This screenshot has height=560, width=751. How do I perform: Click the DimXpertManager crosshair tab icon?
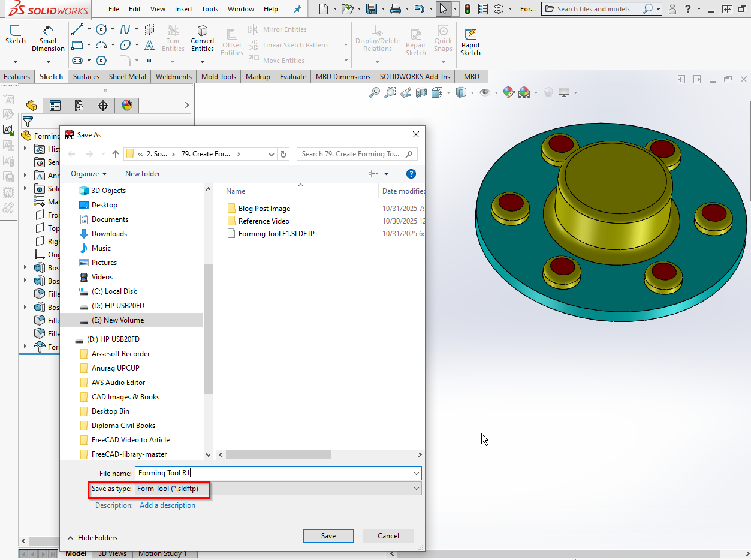coord(103,106)
